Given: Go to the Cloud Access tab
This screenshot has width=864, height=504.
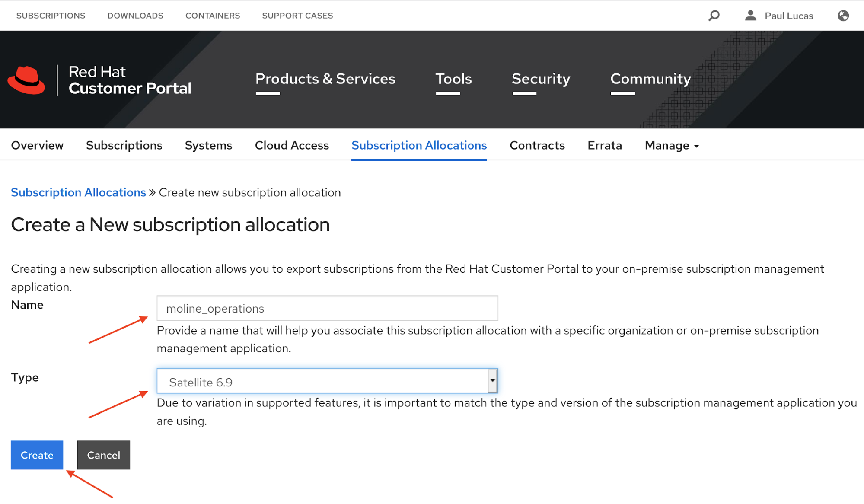Looking at the screenshot, I should [292, 146].
